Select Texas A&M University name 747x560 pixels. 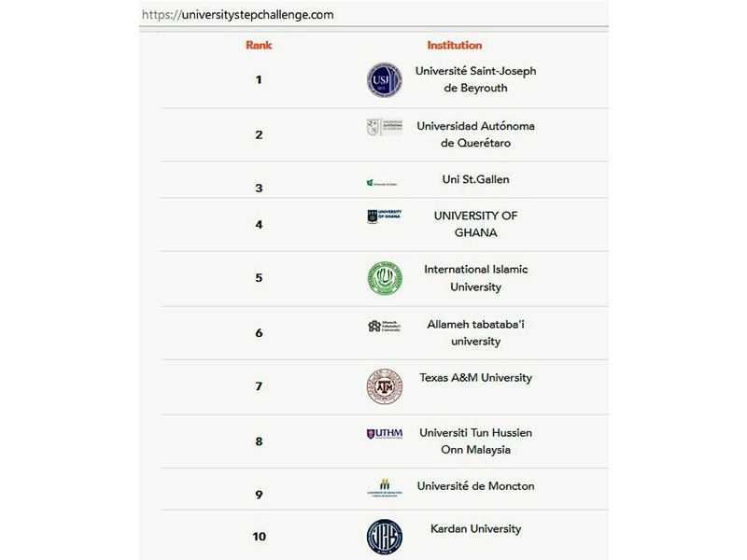click(475, 378)
